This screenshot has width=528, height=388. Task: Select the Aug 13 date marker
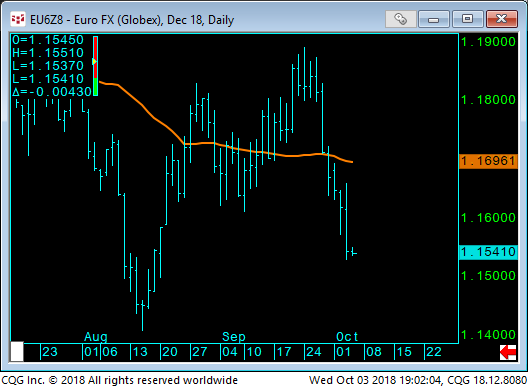(140, 352)
